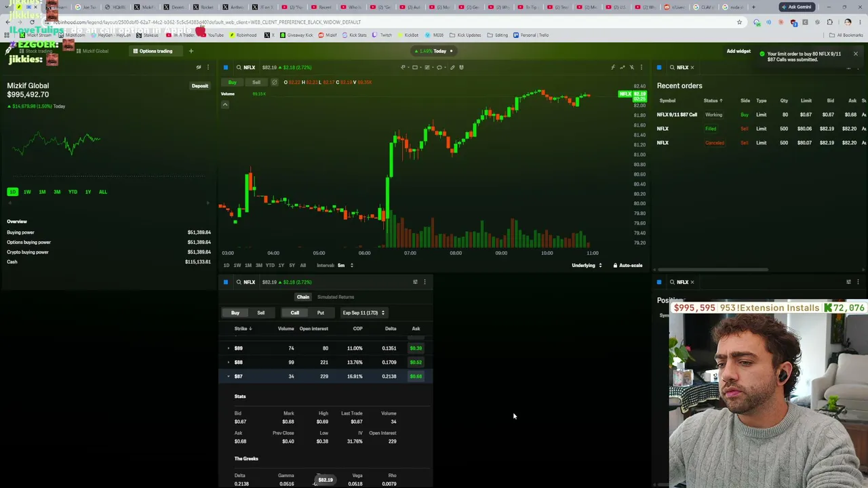This screenshot has height=488, width=868.
Task: Dismiss the limit order submitted notification
Action: click(x=856, y=54)
